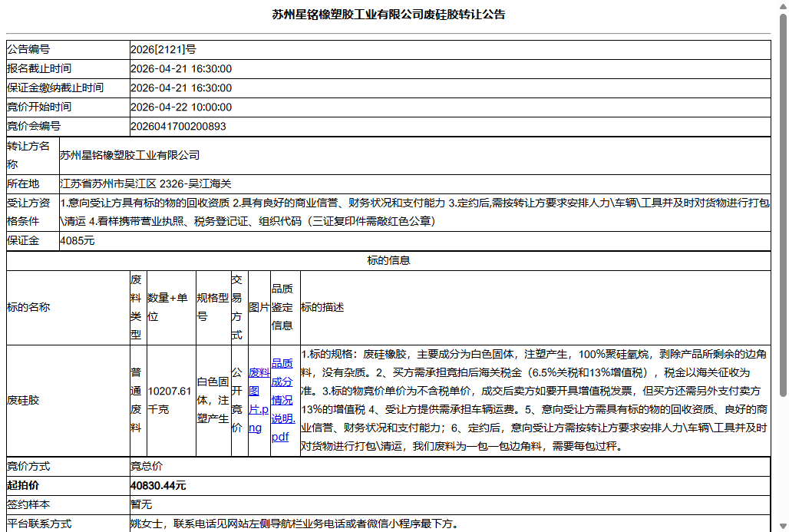
Task: Select auction number 2026041700200893
Action: 178,126
